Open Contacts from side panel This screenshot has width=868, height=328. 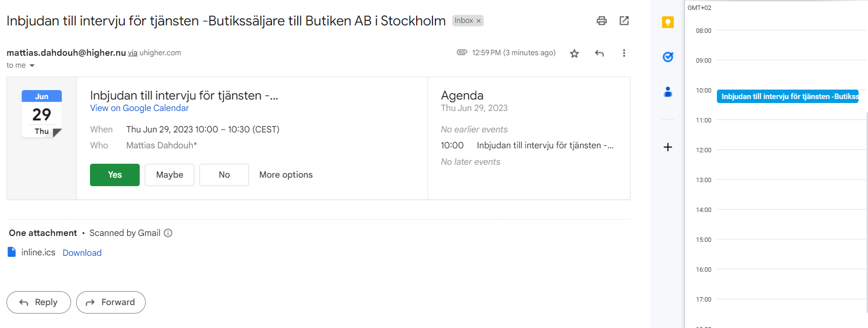[x=668, y=92]
